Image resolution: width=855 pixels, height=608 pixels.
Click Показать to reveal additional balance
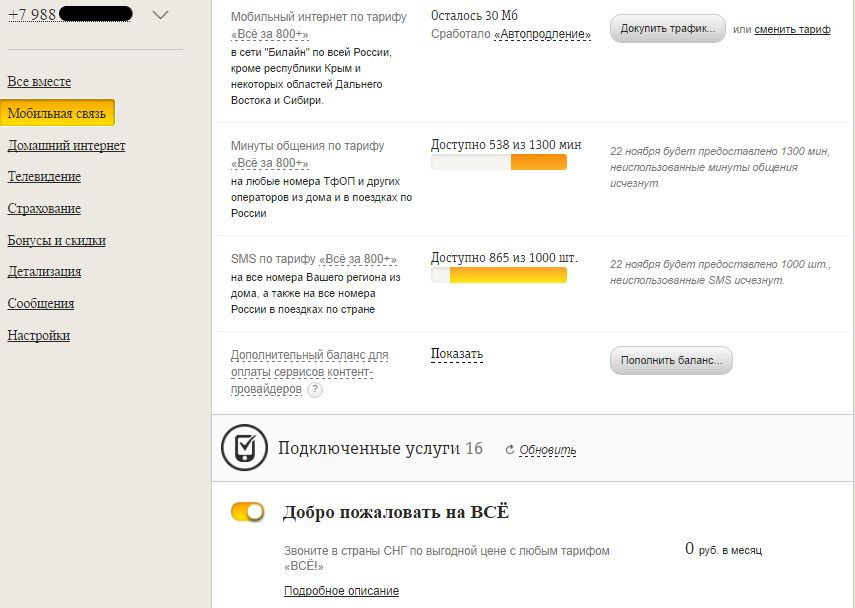(x=457, y=354)
